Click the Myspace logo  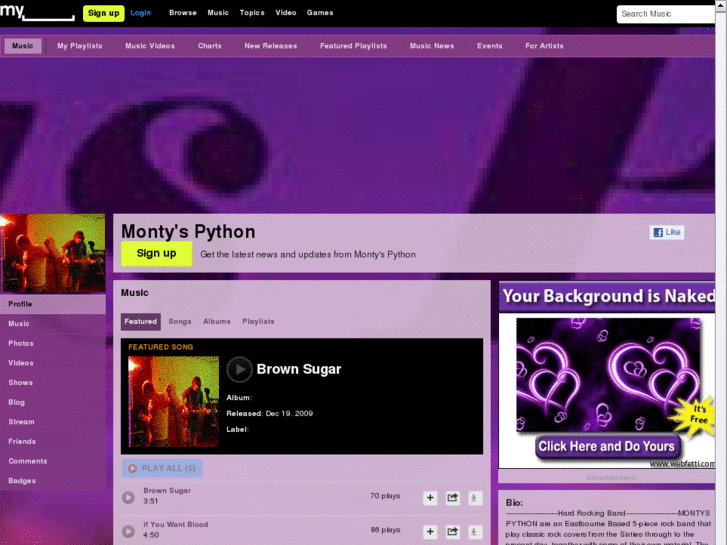coord(37,11)
